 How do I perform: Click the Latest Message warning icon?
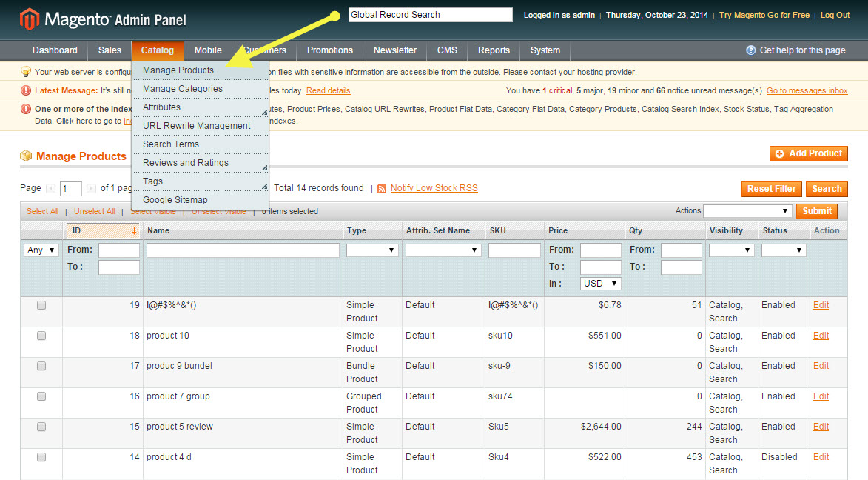coord(25,90)
